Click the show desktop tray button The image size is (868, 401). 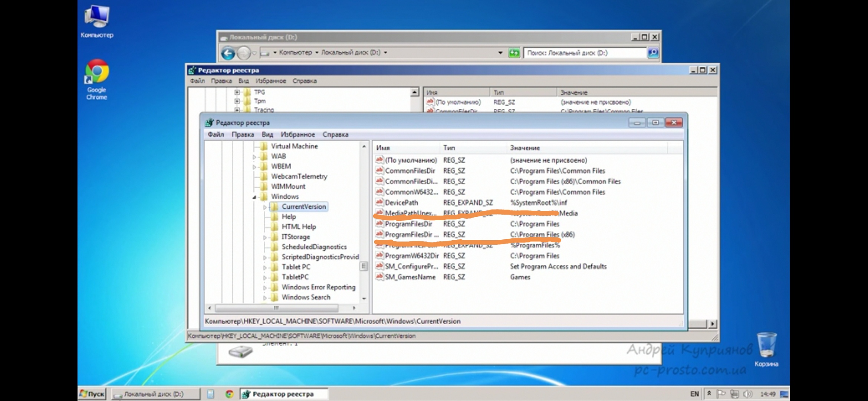coord(784,394)
